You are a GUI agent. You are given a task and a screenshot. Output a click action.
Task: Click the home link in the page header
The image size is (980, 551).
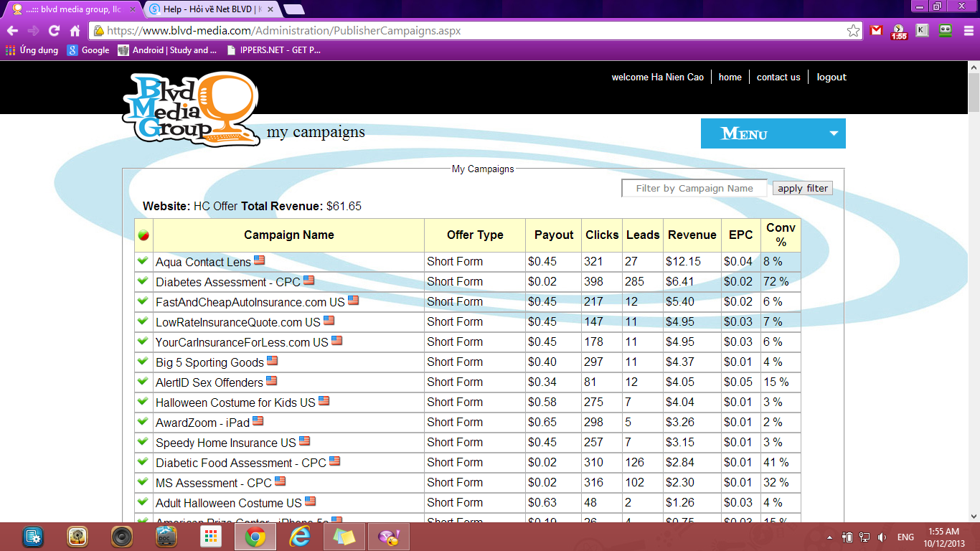click(730, 77)
